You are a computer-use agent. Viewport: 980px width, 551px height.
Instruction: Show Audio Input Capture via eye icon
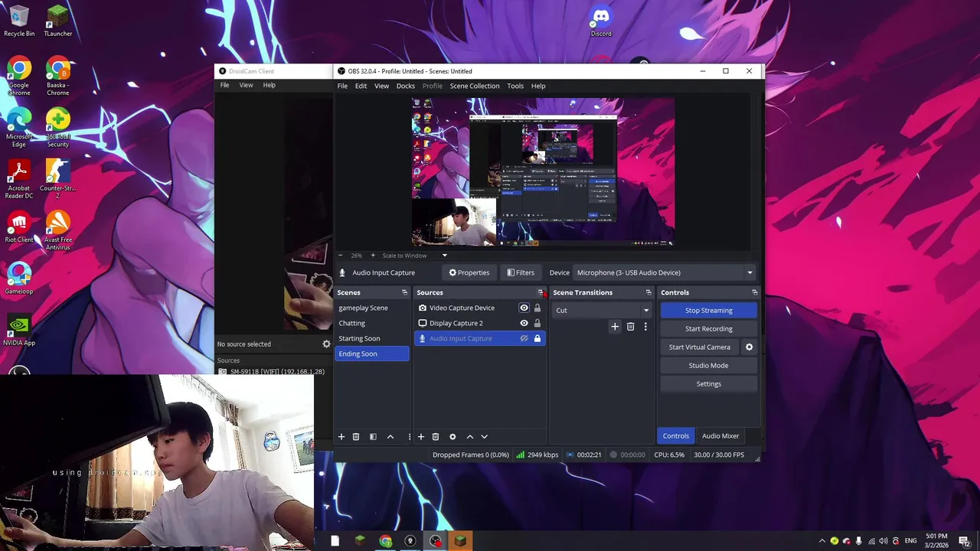point(524,338)
